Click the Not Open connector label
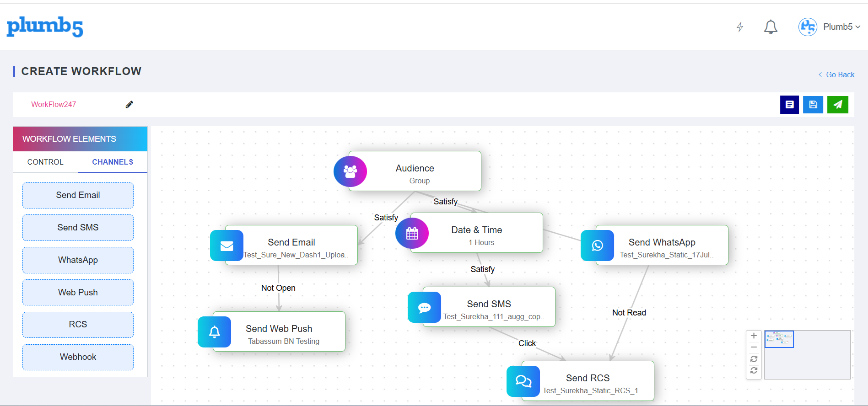The height and width of the screenshot is (406, 868). click(x=278, y=288)
